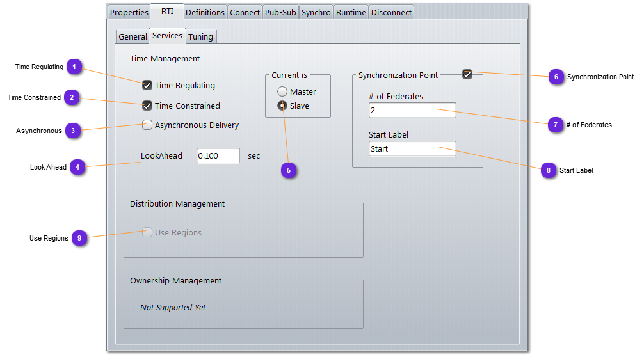Go to the Synchro tab
The height and width of the screenshot is (357, 644).
316,12
